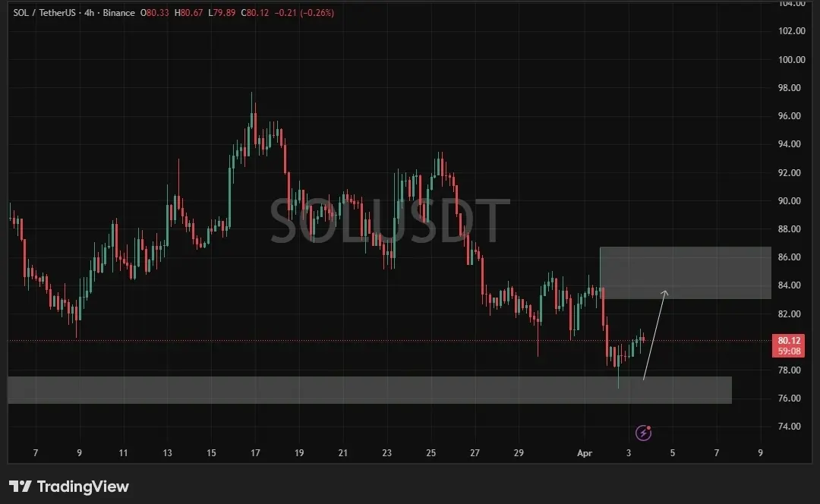Click the 92.00 price axis label
The width and height of the screenshot is (820, 504).
click(790, 172)
